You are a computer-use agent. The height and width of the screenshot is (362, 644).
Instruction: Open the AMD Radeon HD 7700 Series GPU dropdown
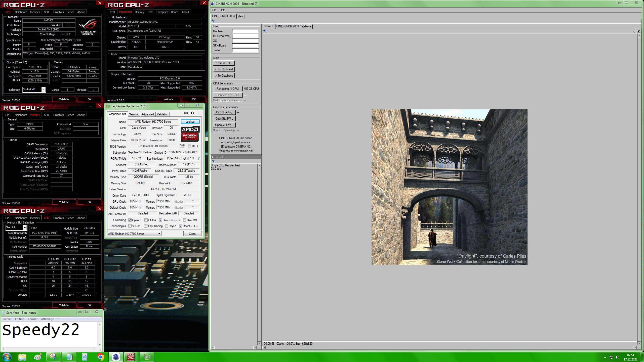[x=134, y=234]
